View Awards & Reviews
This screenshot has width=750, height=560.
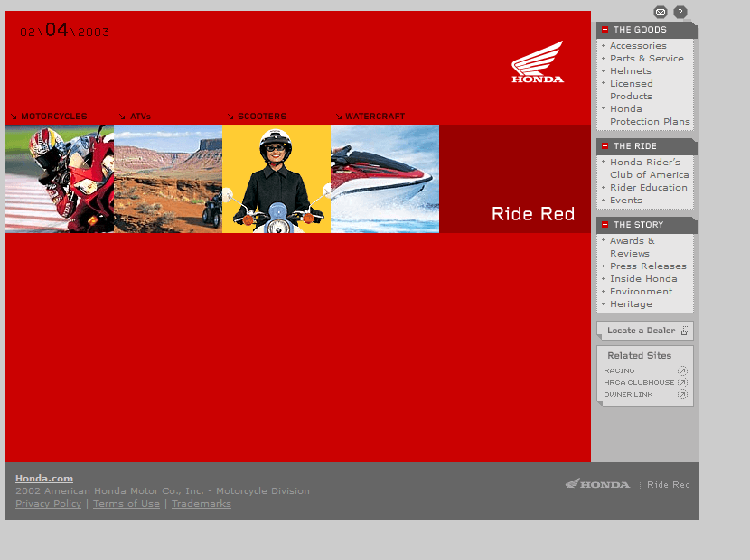click(633, 247)
